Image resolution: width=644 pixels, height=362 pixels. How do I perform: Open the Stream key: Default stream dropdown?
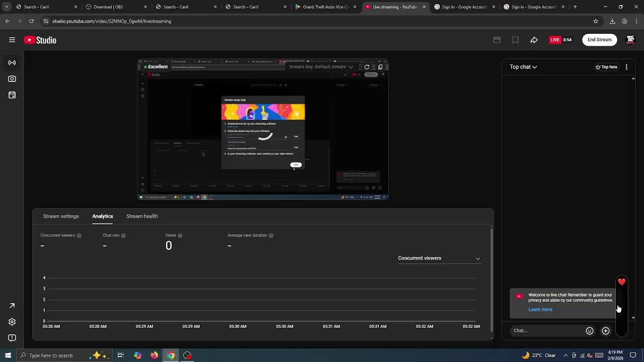pyautogui.click(x=321, y=67)
